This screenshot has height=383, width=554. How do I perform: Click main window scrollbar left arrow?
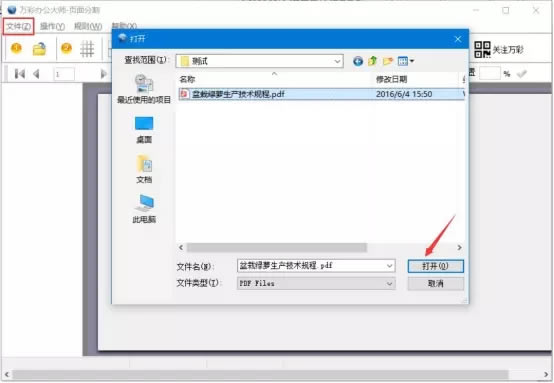pos(7,375)
